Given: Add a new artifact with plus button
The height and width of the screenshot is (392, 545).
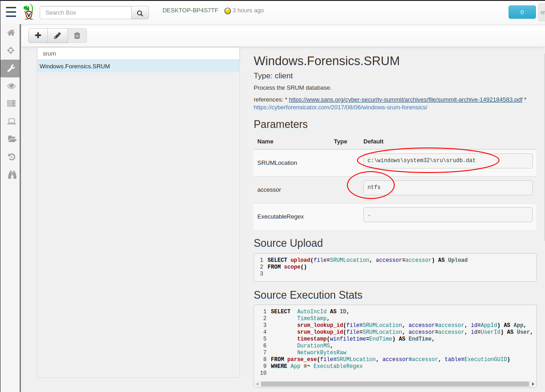Looking at the screenshot, I should 38,36.
